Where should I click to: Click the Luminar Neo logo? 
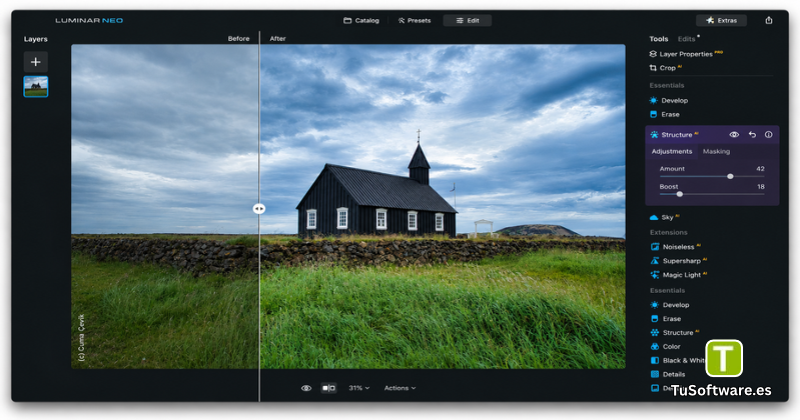89,20
